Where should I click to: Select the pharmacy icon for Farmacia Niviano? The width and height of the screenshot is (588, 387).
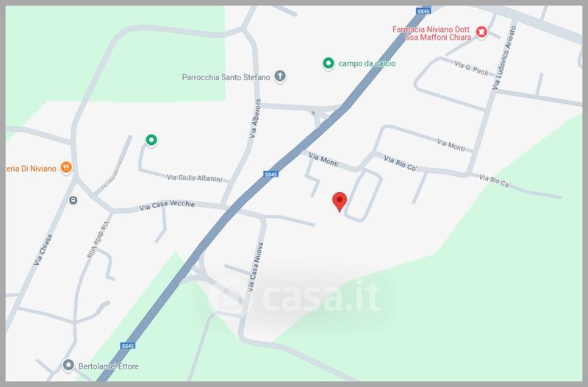pyautogui.click(x=481, y=32)
